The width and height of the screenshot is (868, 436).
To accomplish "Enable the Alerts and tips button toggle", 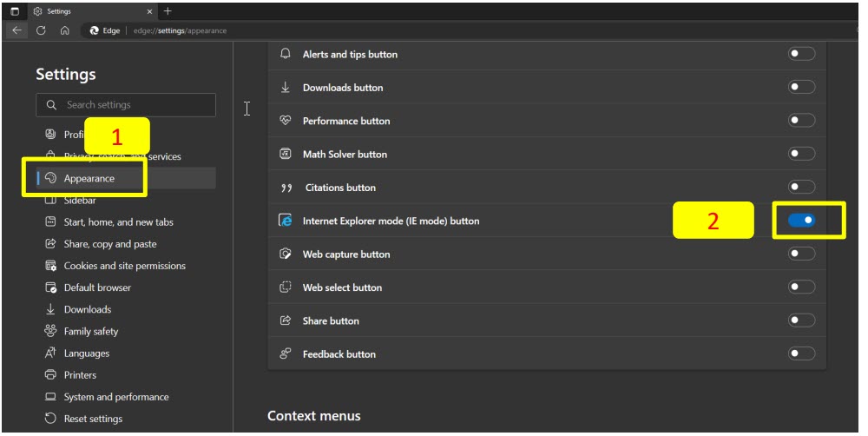I will tap(801, 54).
